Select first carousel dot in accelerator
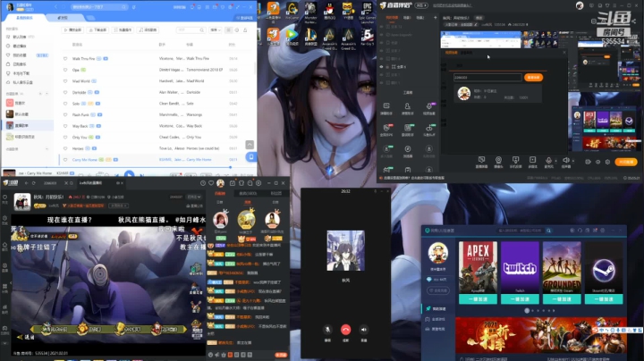 (x=527, y=311)
